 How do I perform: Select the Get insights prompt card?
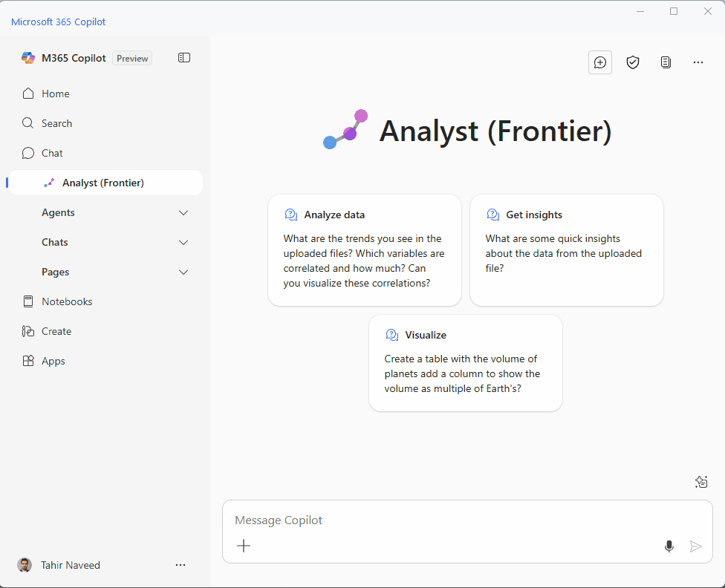tap(566, 250)
